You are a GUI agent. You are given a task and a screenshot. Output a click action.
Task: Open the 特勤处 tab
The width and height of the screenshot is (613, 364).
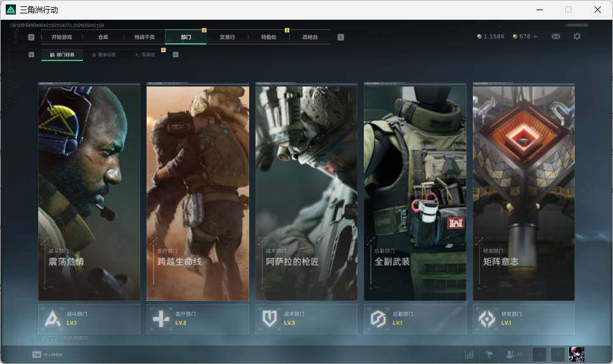(268, 37)
